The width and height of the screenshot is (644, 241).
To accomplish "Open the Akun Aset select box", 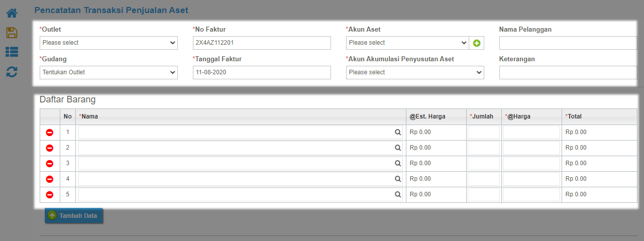I will tap(407, 43).
